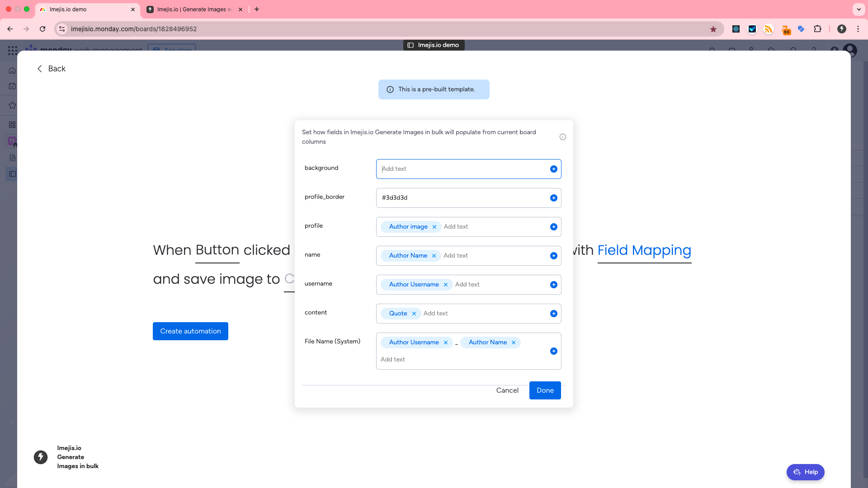Click the Done button
868x488 pixels.
[545, 390]
